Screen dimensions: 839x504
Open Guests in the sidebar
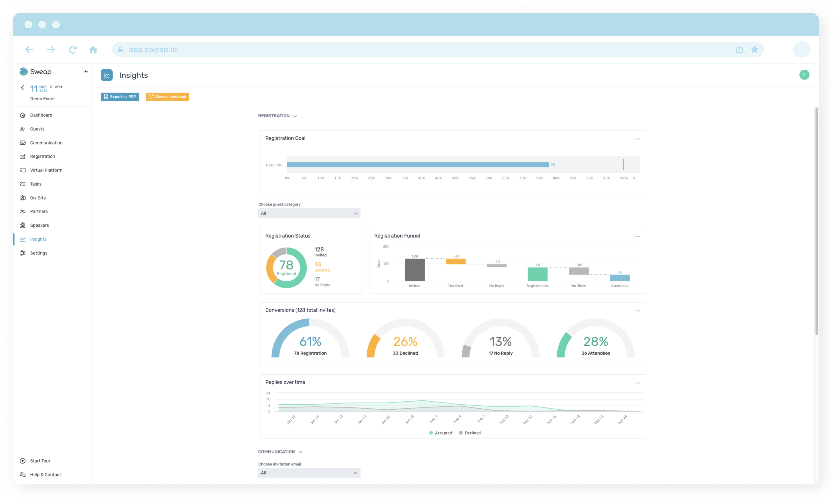(37, 129)
